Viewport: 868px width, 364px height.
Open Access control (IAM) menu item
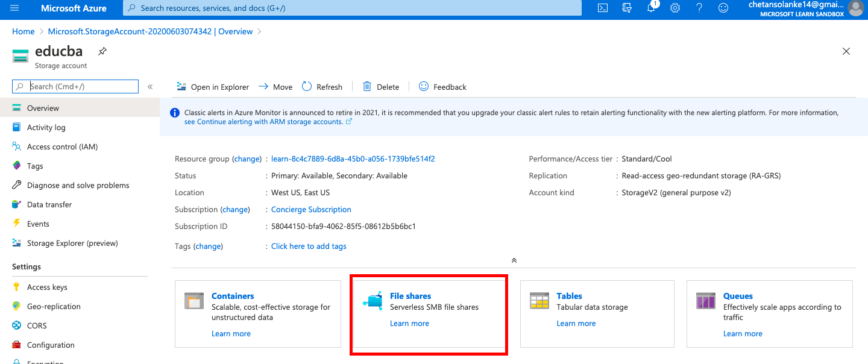(62, 146)
